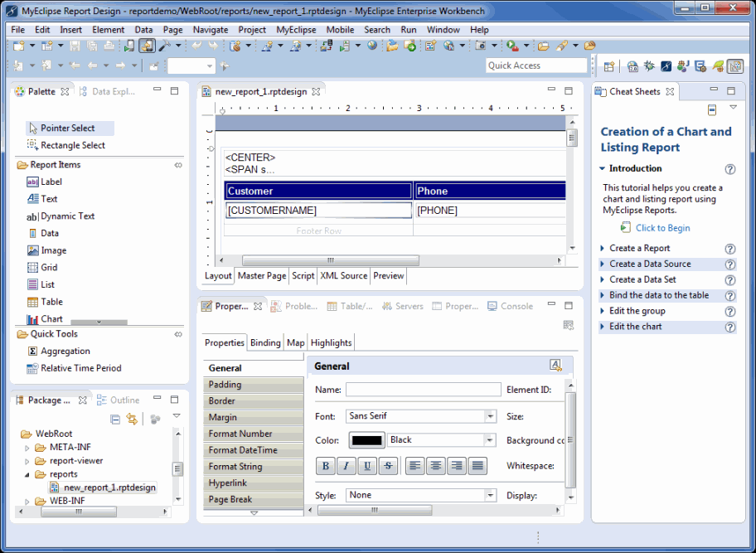This screenshot has height=553, width=756.
Task: Pick the Chart item in the Palette
Action: 51,319
